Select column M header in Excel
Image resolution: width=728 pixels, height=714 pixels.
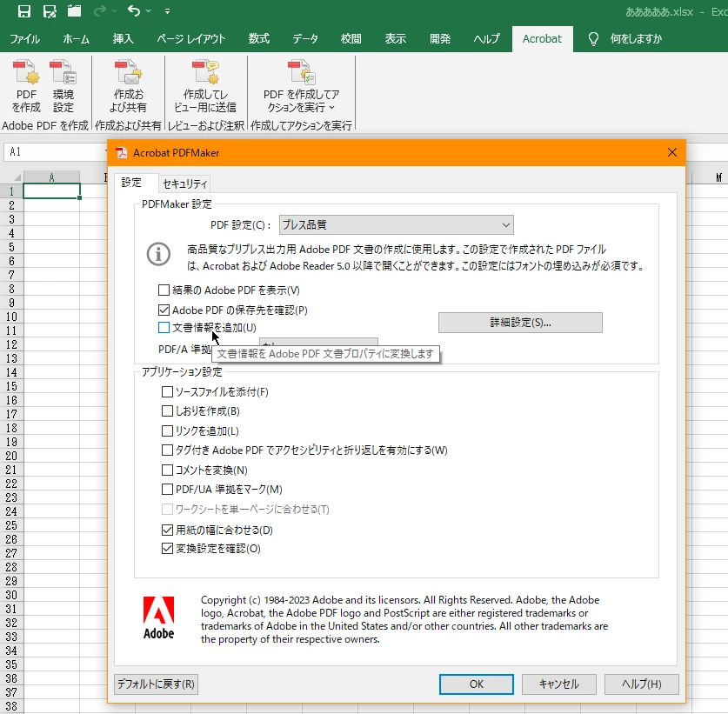(718, 177)
